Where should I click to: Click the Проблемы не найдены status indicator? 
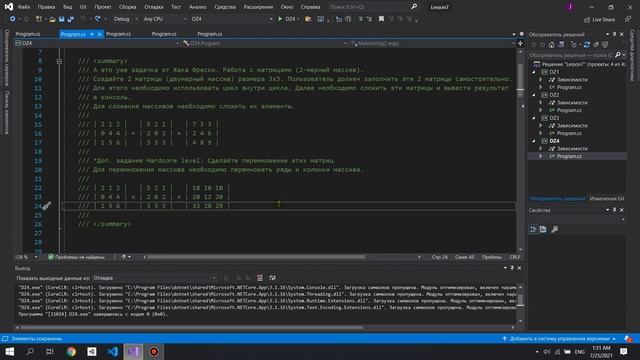point(76,257)
